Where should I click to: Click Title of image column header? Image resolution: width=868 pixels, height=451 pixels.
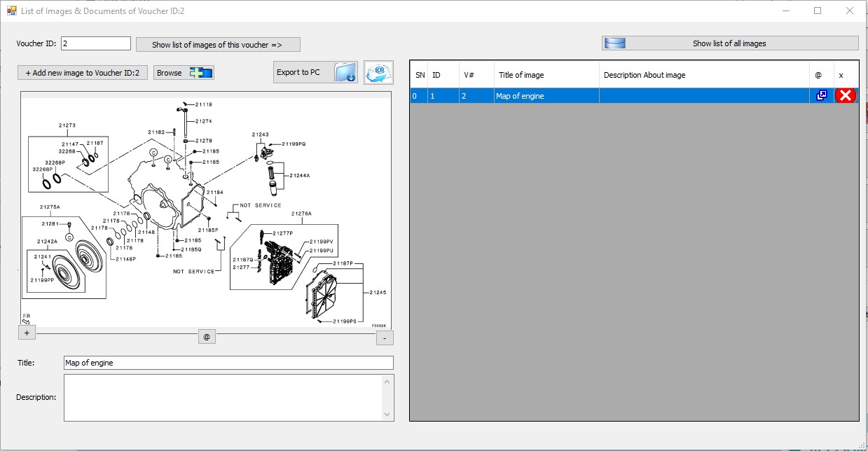pyautogui.click(x=546, y=75)
